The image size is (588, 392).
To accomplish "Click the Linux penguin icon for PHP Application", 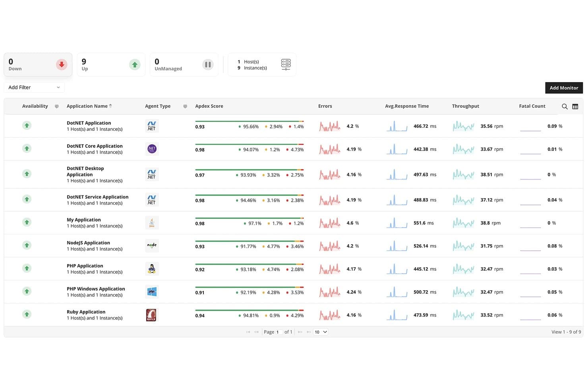I will 152,269.
